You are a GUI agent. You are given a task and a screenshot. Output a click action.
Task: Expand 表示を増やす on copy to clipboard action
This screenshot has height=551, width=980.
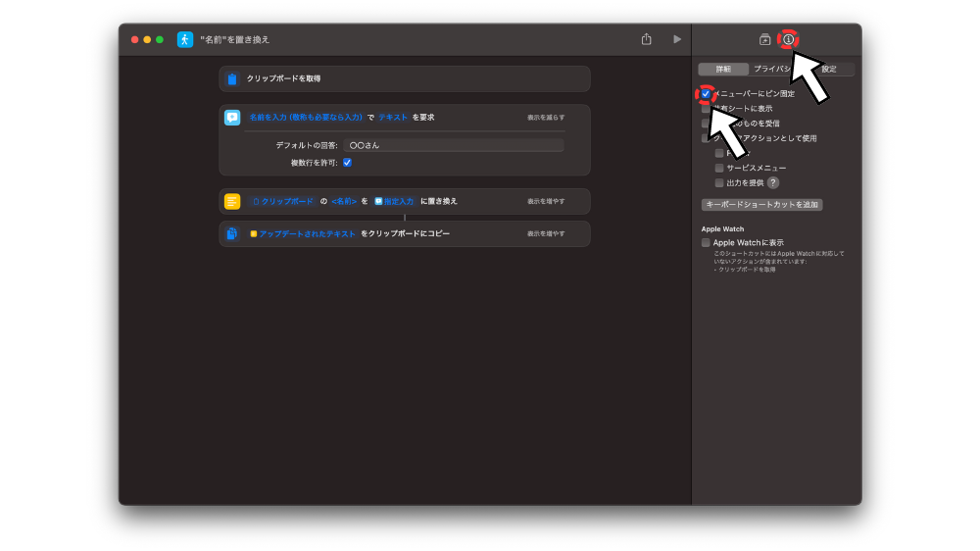pos(546,234)
